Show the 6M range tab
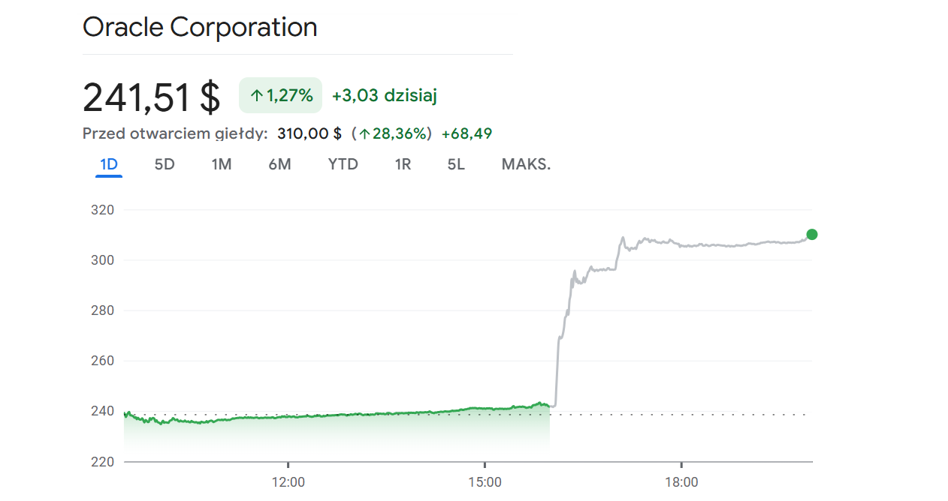 [x=279, y=164]
